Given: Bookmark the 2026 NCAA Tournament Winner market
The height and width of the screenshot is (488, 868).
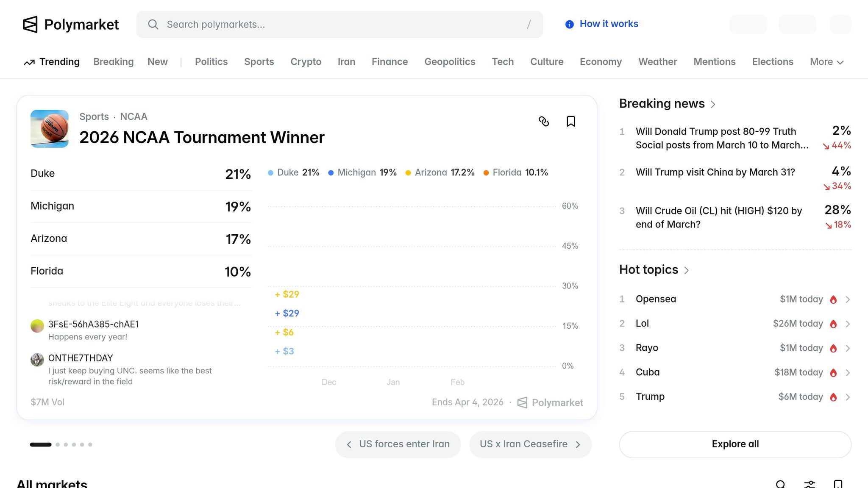Looking at the screenshot, I should (x=571, y=122).
